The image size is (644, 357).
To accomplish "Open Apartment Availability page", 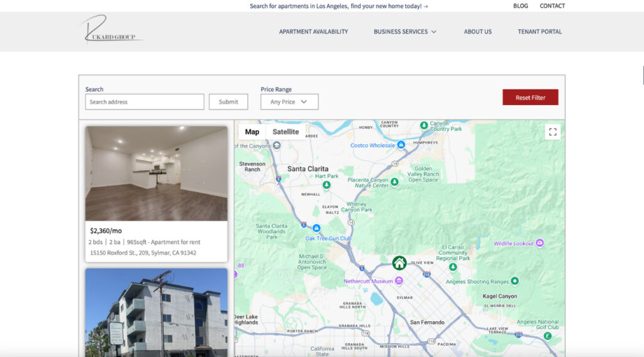I will [313, 31].
